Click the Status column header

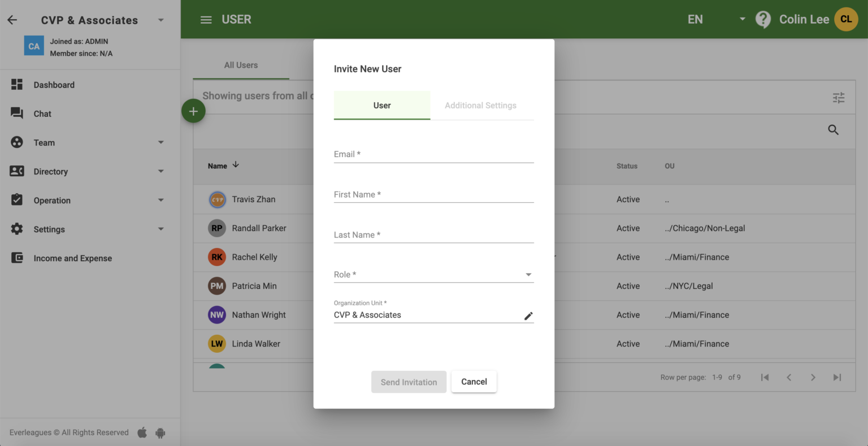(x=627, y=166)
